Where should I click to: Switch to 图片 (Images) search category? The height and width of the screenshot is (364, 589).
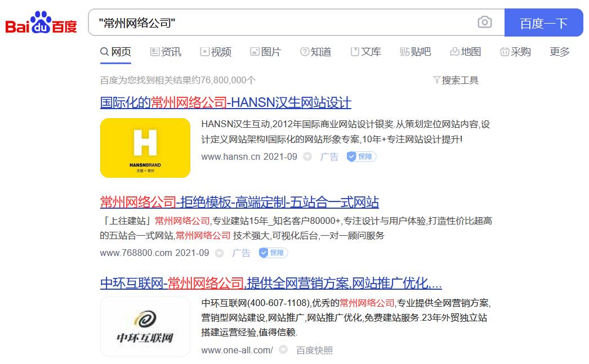tap(265, 51)
